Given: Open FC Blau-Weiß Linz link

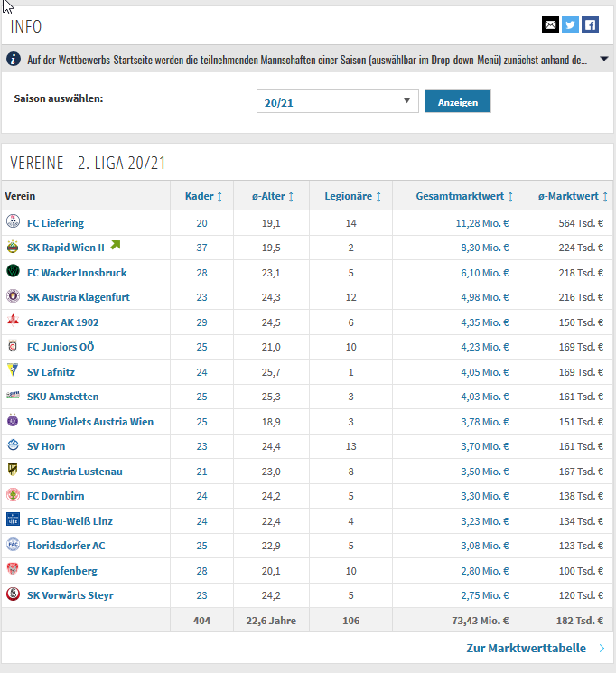Looking at the screenshot, I should point(70,521).
